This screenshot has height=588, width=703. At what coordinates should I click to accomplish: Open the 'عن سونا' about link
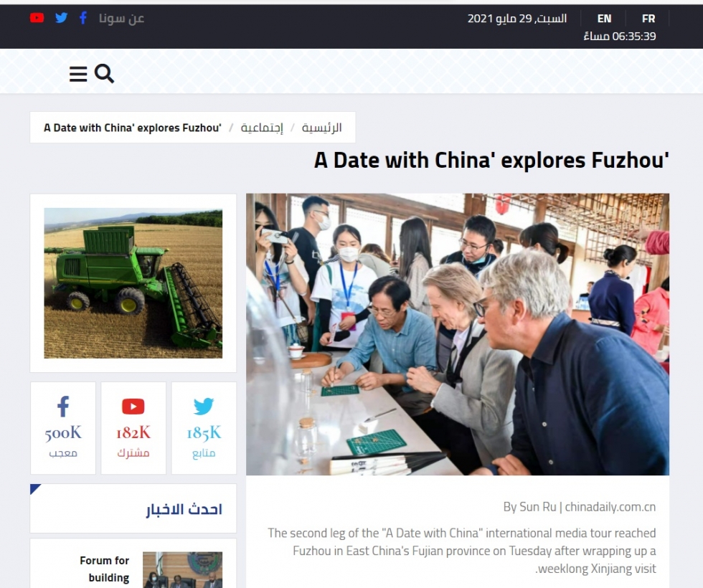coord(121,18)
